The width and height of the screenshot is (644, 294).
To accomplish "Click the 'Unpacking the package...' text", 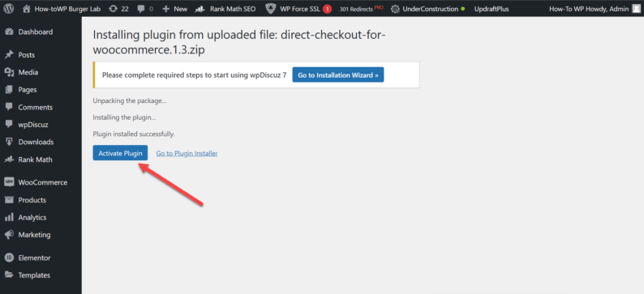I will [x=130, y=100].
